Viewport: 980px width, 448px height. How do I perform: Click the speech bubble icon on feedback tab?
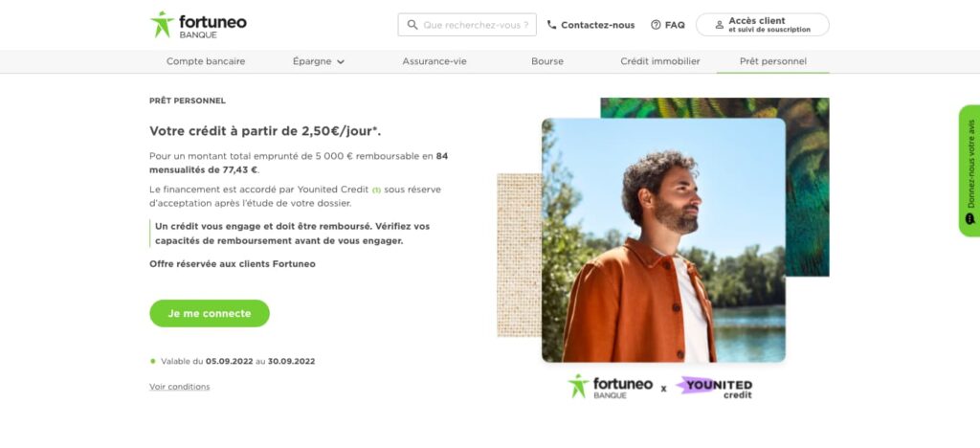(969, 218)
